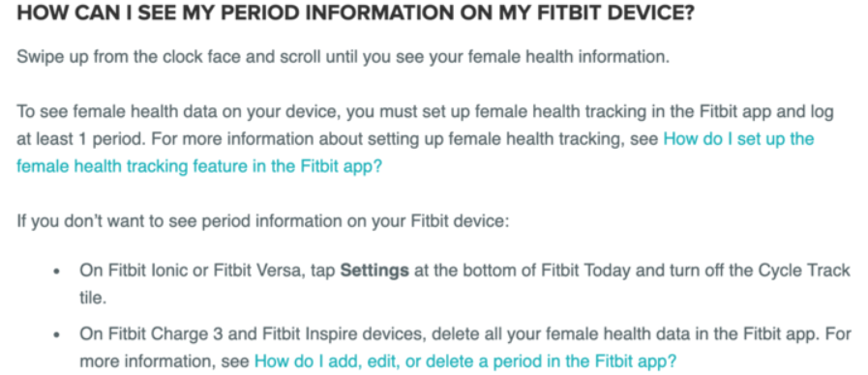This screenshot has width=868, height=375.
Task: Click the bullet dot before Fitbit Ionic item
Action: (x=56, y=273)
